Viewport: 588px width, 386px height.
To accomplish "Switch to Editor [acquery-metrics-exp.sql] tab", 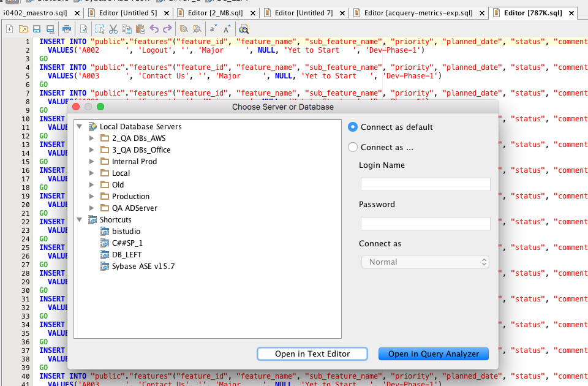I will pos(418,13).
